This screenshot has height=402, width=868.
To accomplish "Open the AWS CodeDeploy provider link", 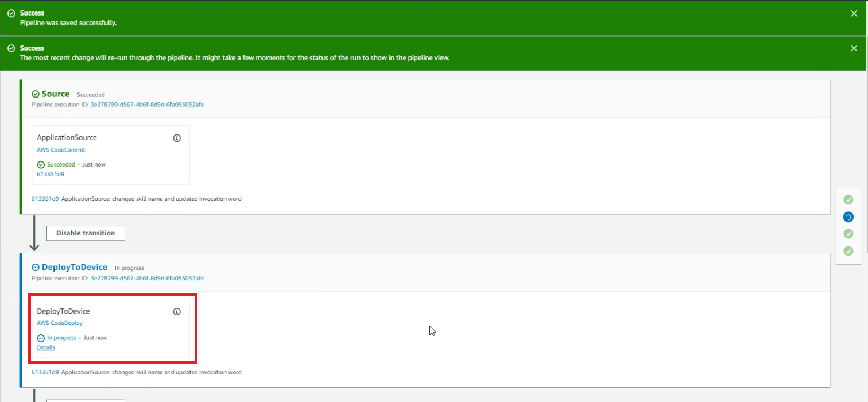I will click(60, 323).
